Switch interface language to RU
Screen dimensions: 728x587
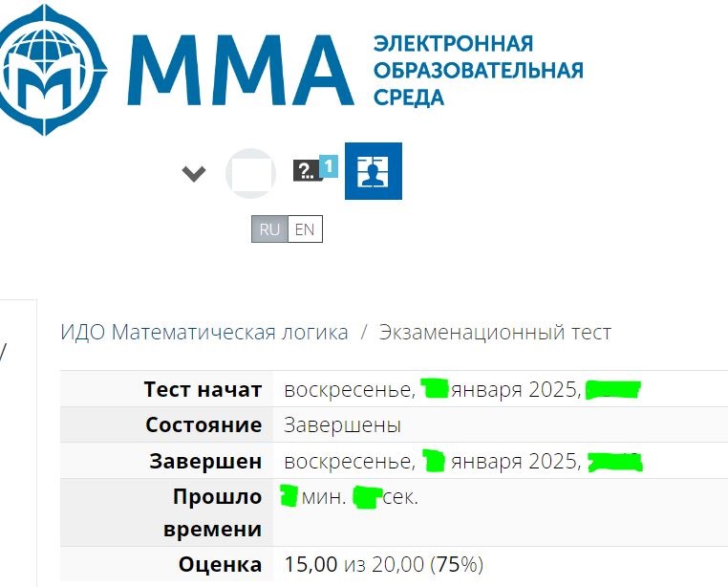tap(269, 229)
